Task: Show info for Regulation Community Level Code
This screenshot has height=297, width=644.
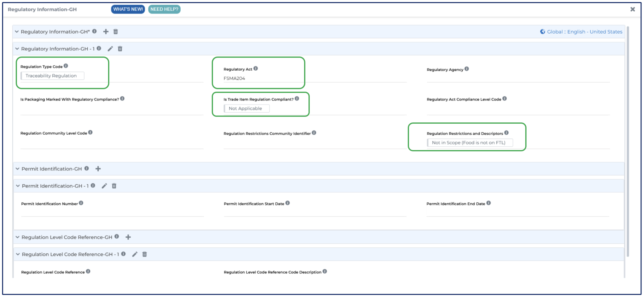Action: click(90, 132)
